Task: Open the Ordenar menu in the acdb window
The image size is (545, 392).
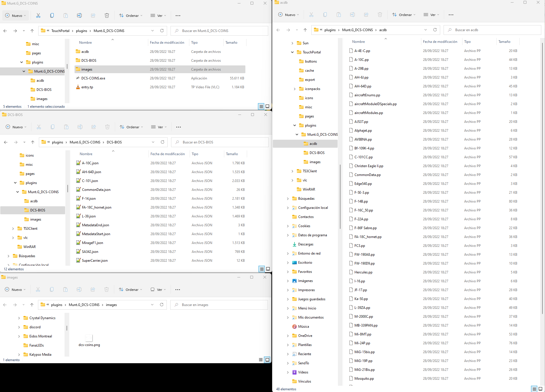Action: pos(404,15)
